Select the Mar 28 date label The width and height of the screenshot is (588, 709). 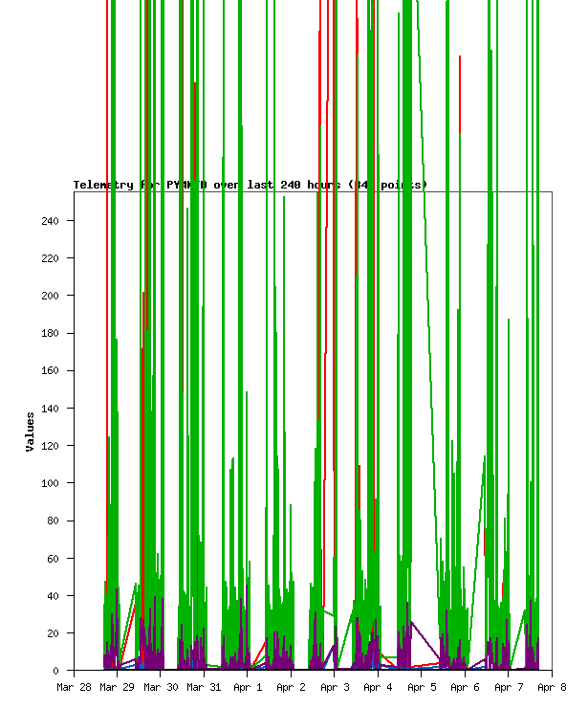[74, 687]
